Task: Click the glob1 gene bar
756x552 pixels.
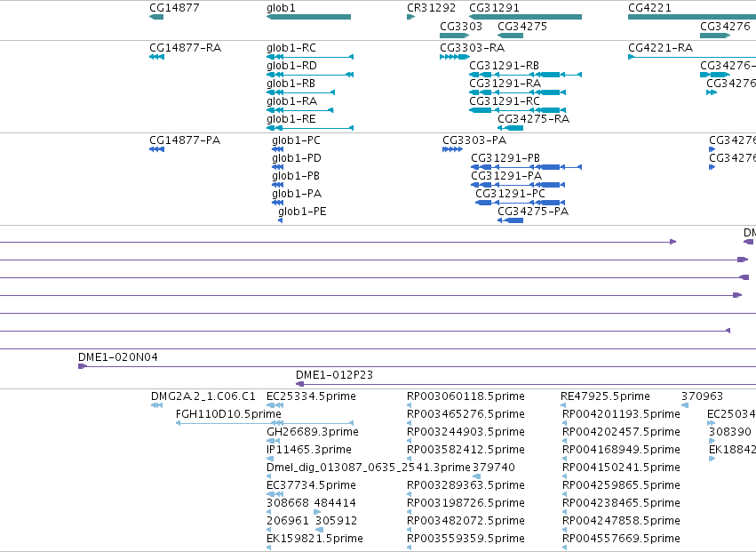Action: pos(308,17)
